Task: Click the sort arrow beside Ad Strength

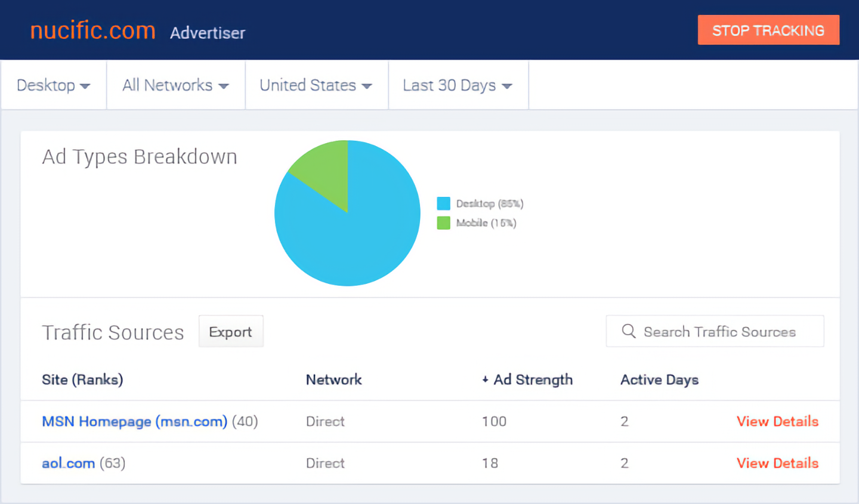Action: (x=486, y=380)
